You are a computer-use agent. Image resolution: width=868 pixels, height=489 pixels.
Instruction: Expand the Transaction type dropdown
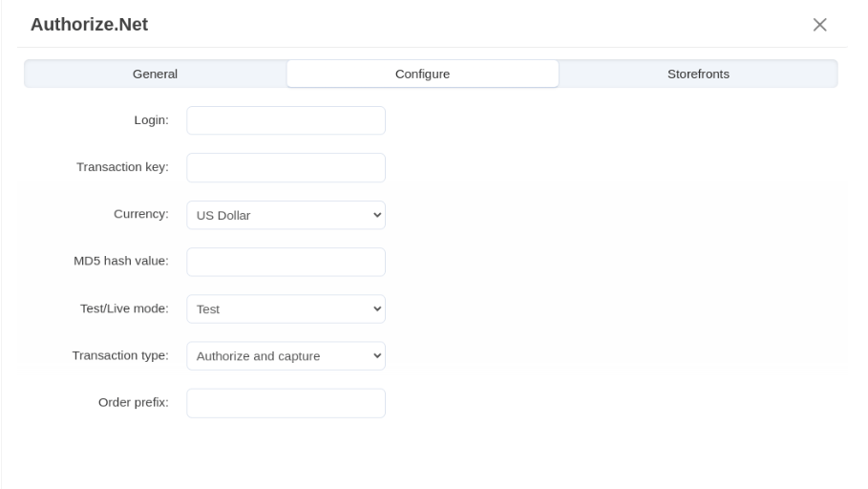(x=286, y=356)
